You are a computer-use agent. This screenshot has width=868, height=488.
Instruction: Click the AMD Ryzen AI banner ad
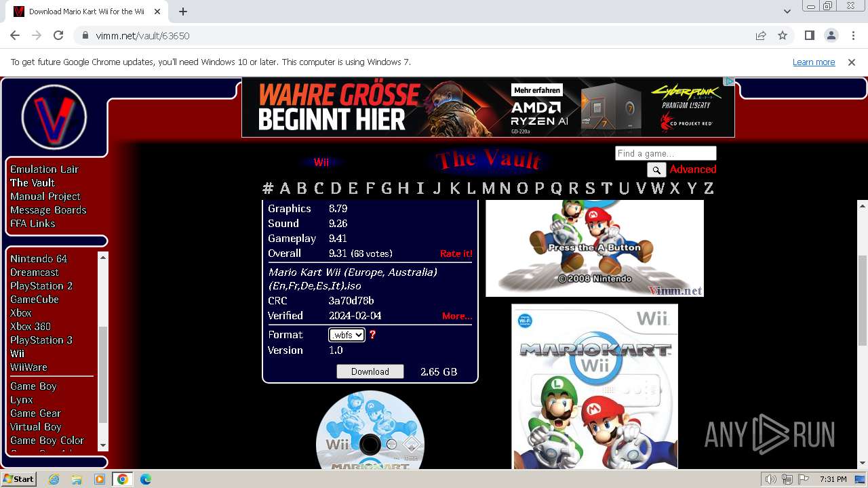pos(488,107)
